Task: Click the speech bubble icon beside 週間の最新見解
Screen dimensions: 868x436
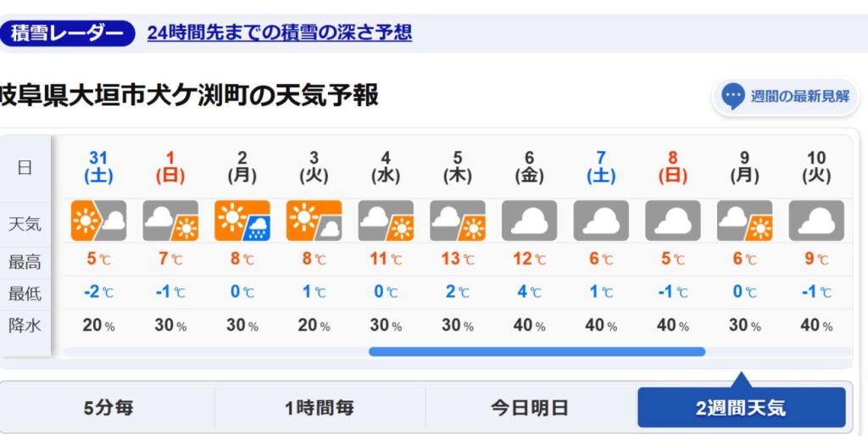Action: [x=733, y=97]
